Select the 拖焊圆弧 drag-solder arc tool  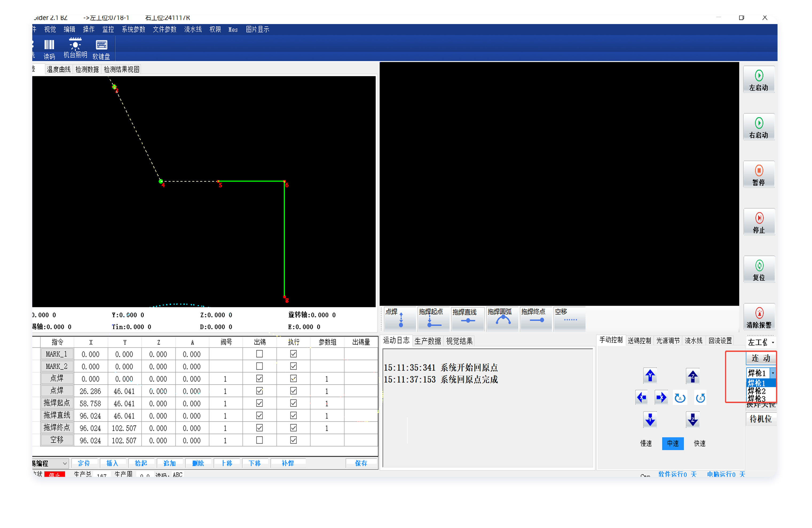click(x=503, y=319)
